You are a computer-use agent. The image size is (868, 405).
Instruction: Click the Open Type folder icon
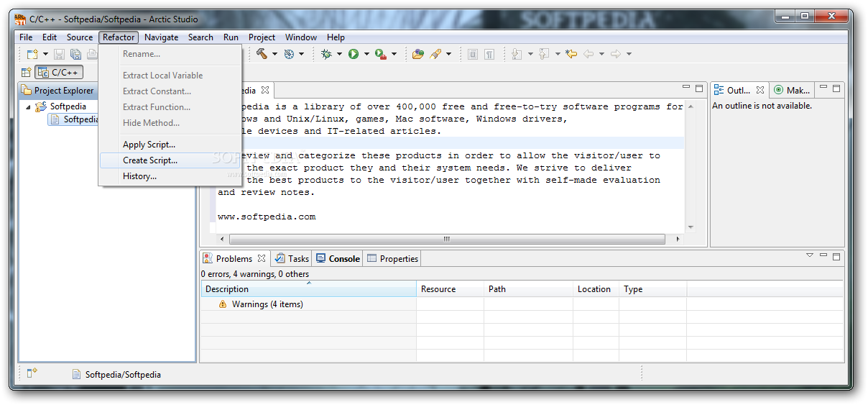[x=417, y=54]
